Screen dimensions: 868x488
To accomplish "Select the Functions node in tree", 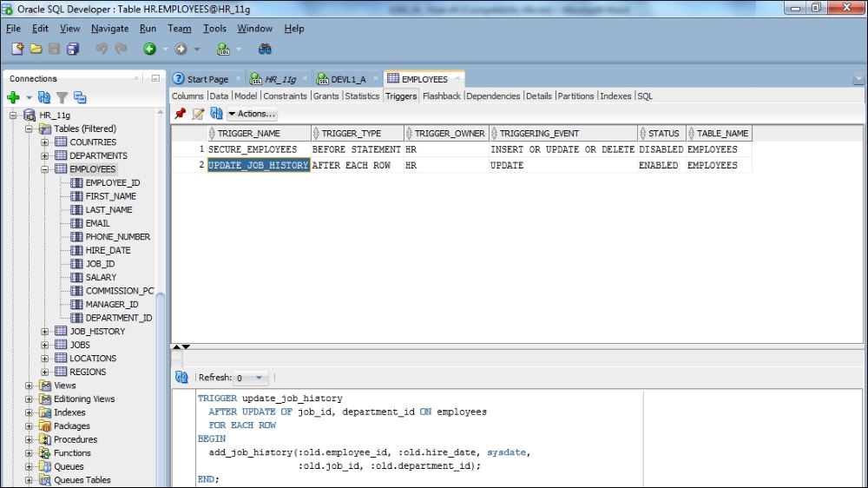I will [x=72, y=453].
